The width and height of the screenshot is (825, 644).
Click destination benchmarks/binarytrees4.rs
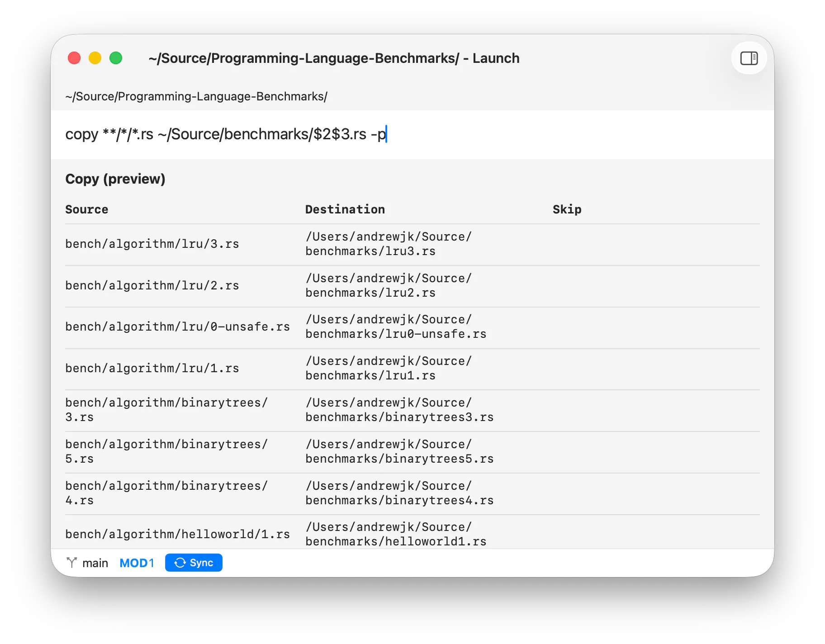tap(399, 493)
